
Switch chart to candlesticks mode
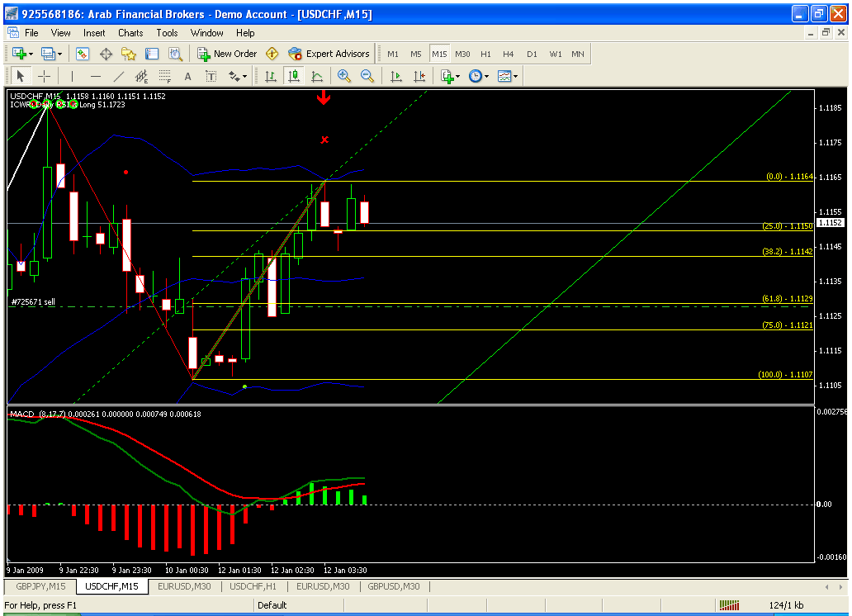[x=294, y=77]
